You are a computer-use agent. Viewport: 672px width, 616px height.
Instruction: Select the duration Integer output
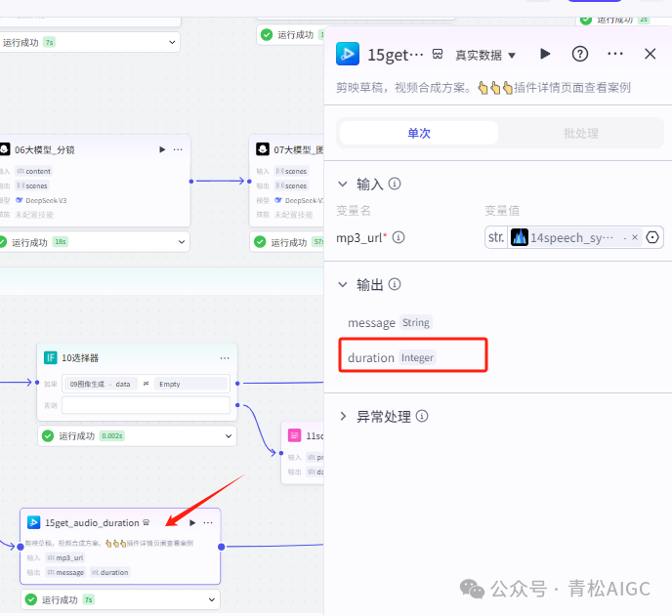(392, 357)
